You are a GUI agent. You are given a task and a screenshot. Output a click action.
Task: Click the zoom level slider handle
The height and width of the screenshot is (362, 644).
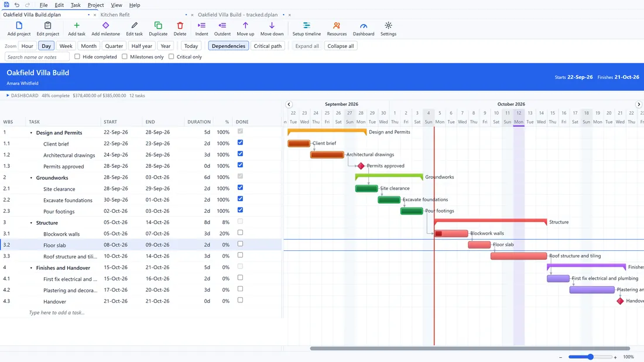[x=590, y=357]
